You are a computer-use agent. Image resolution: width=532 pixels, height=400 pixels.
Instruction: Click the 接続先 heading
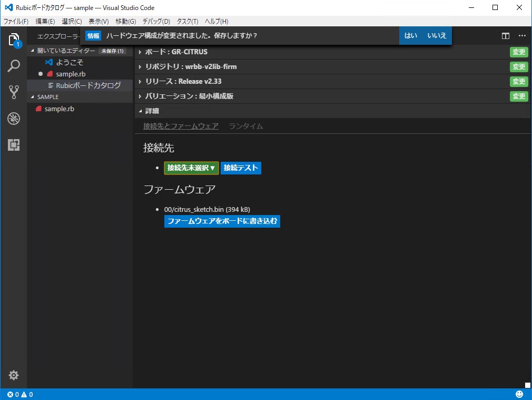pos(159,148)
